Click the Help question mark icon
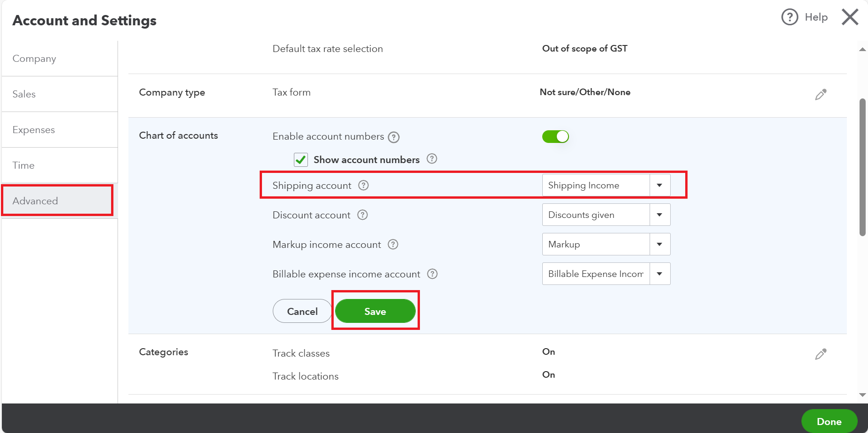868x433 pixels. 790,17
